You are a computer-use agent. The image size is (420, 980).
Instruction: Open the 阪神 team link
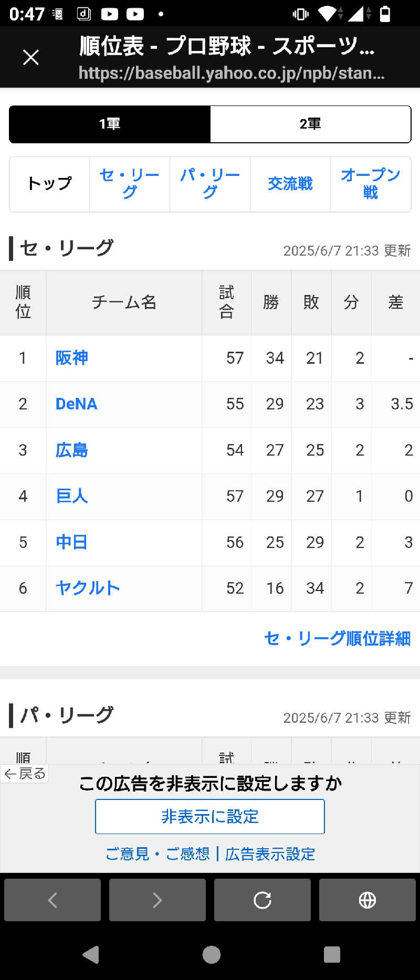72,358
